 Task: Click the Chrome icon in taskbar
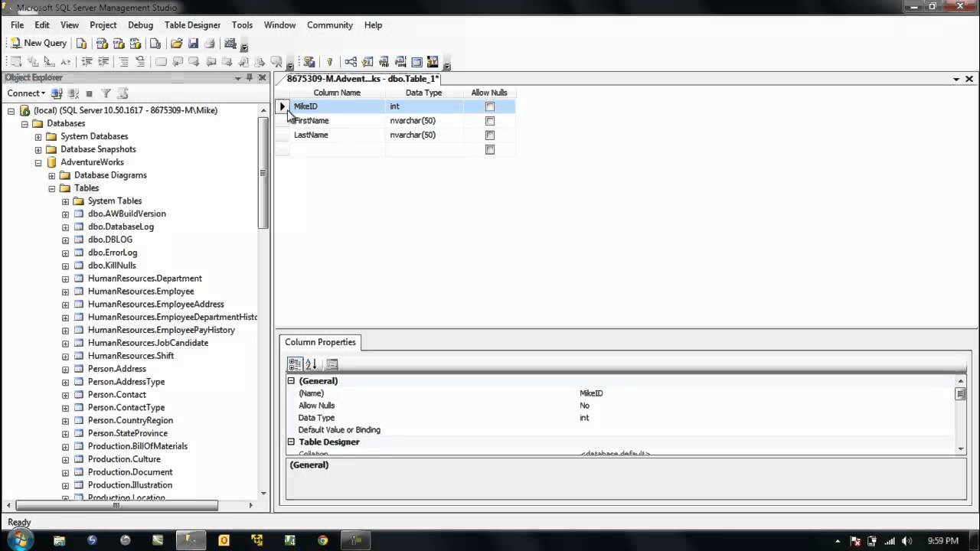pyautogui.click(x=322, y=540)
